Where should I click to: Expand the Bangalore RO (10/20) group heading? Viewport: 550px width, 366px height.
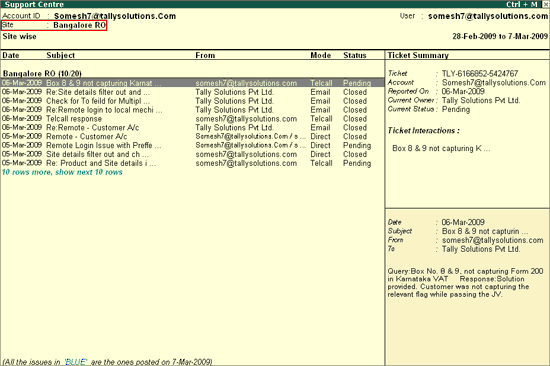coord(42,74)
